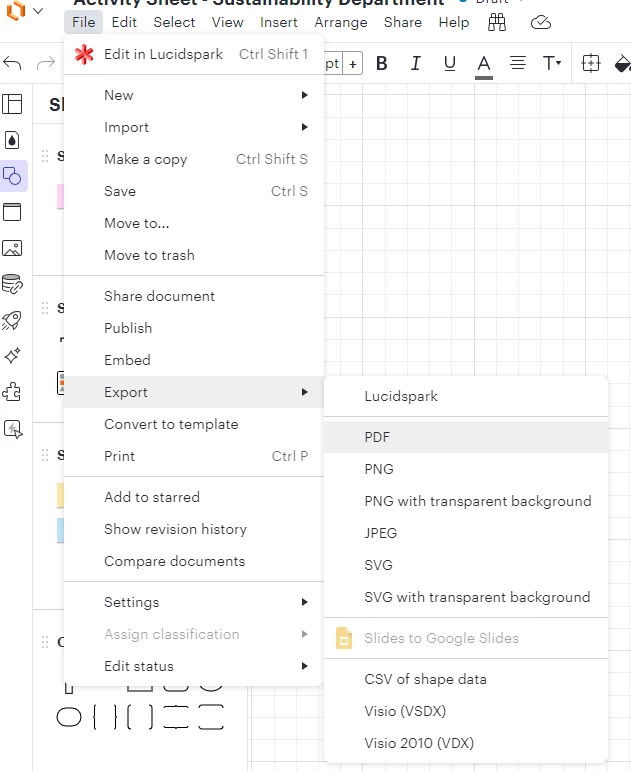This screenshot has height=771, width=631.
Task: Open the text options T dropdown
Action: (x=552, y=63)
